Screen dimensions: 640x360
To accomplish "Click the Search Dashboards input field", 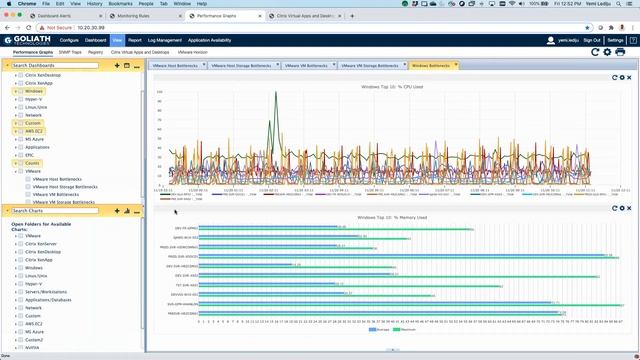I will coord(55,65).
